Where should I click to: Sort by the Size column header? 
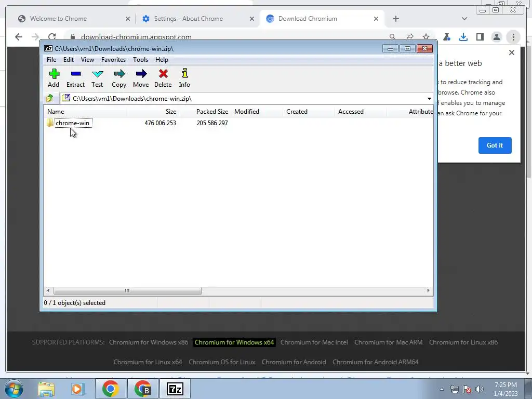pos(153,112)
